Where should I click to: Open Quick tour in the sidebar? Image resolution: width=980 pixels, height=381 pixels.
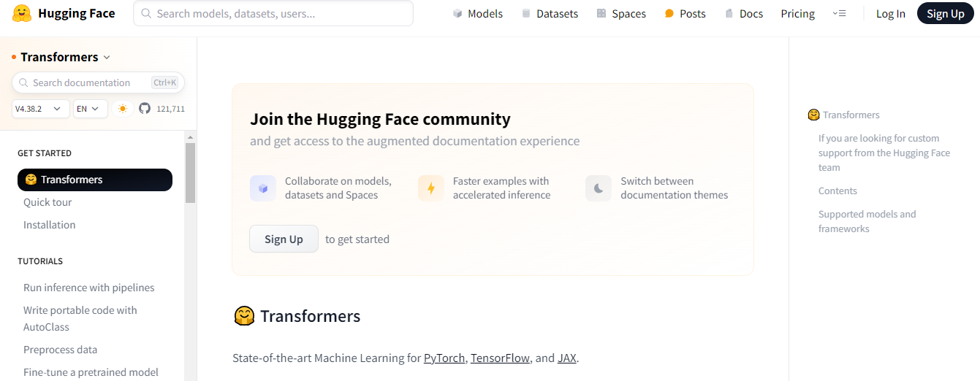pos(48,202)
